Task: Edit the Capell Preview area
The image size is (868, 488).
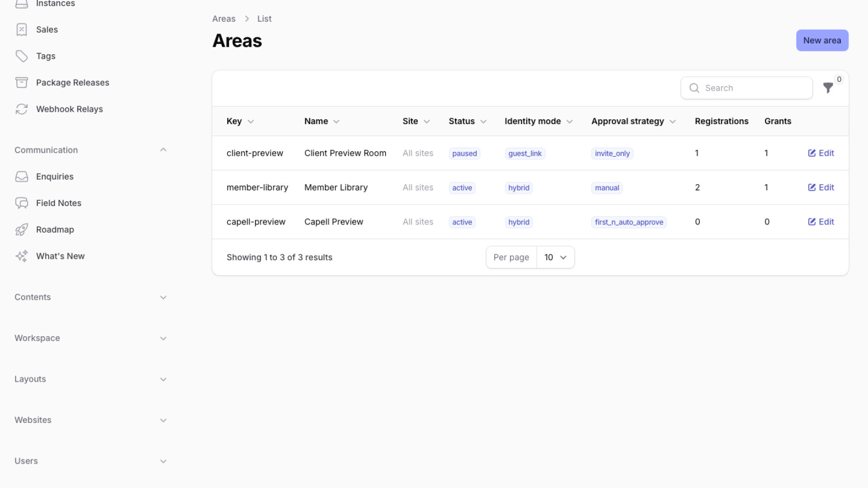Action: click(821, 222)
